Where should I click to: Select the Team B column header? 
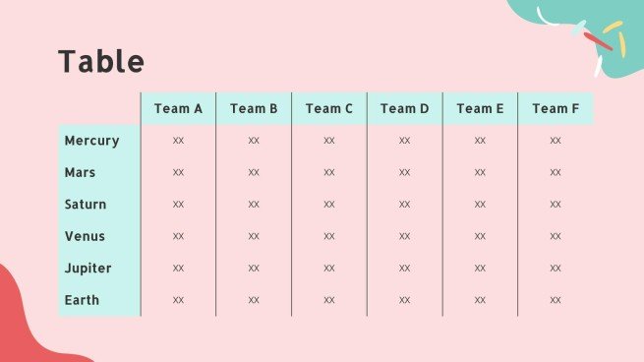[x=254, y=109]
